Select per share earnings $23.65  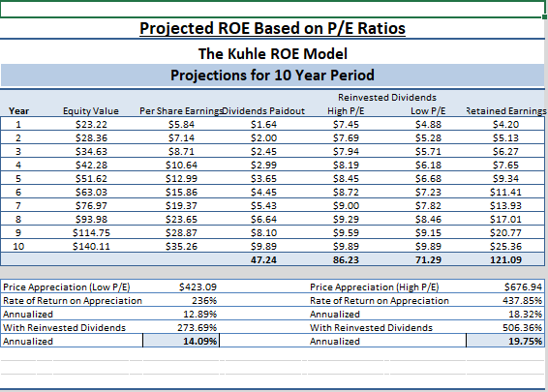[181, 220]
